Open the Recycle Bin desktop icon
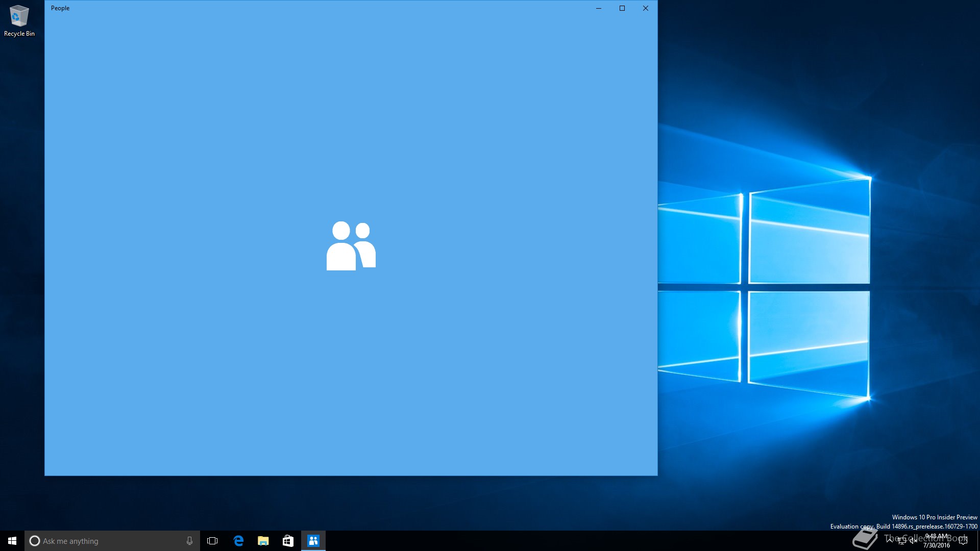Screen dimensions: 980x551 point(19,21)
